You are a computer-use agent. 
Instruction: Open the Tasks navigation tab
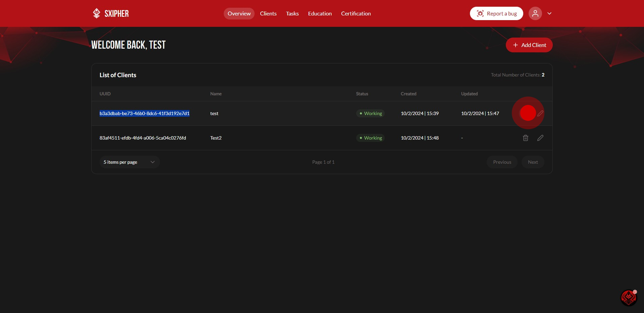(292, 13)
